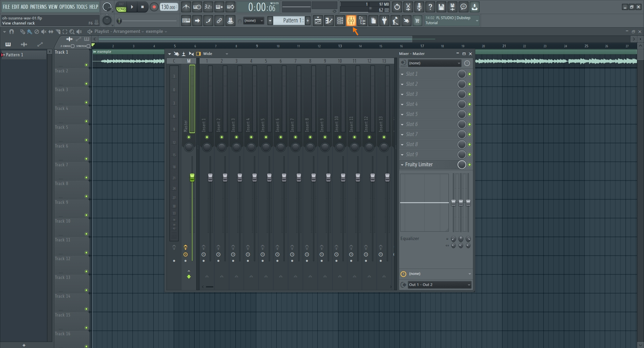
Task: Open the Mixer view toolbar icon
Action: [x=351, y=21]
